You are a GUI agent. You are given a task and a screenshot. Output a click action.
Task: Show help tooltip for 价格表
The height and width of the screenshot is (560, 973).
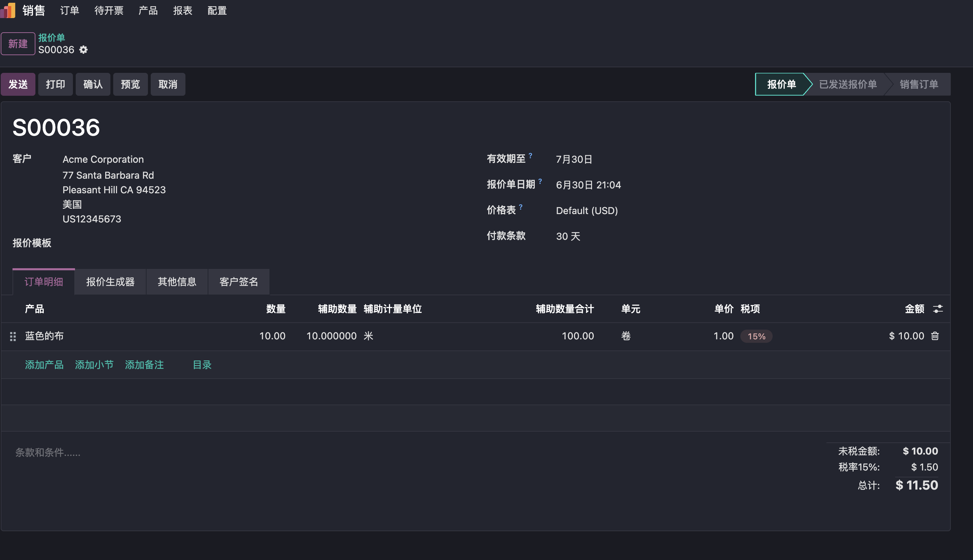click(x=521, y=207)
